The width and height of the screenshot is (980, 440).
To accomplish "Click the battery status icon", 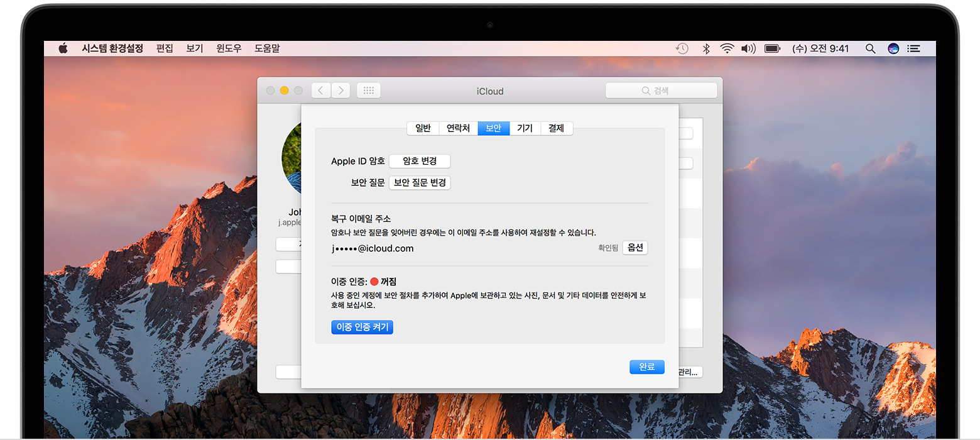I will [x=772, y=48].
